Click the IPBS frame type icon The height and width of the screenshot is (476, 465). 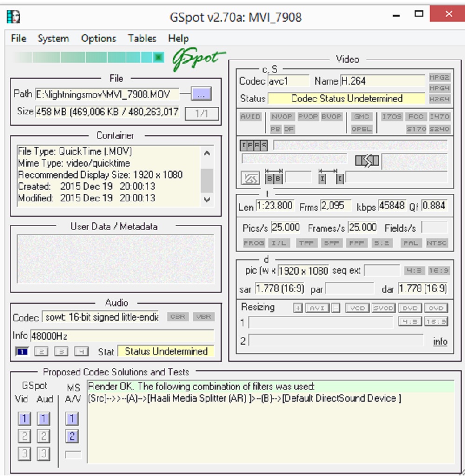254,146
